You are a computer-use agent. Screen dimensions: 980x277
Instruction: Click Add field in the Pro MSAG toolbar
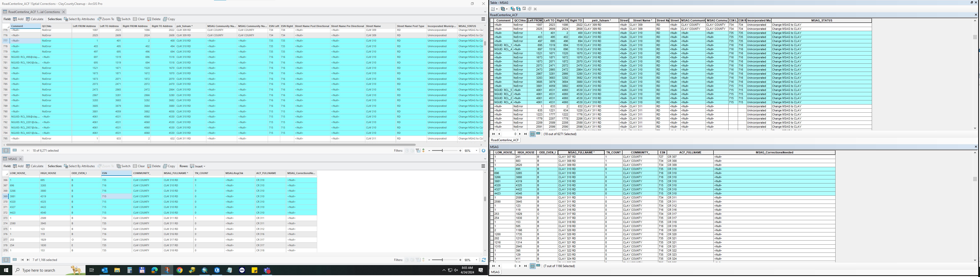pyautogui.click(x=18, y=166)
